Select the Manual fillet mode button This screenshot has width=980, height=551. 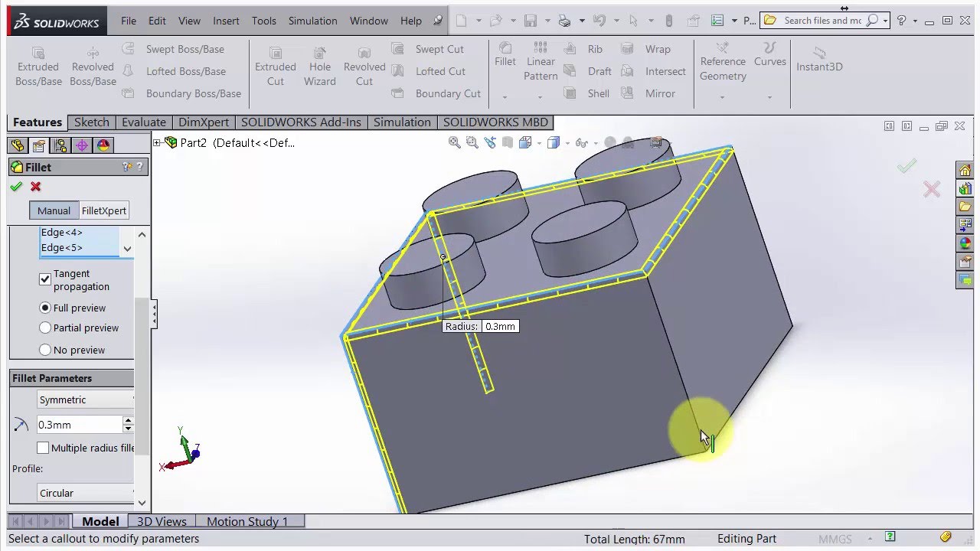54,210
